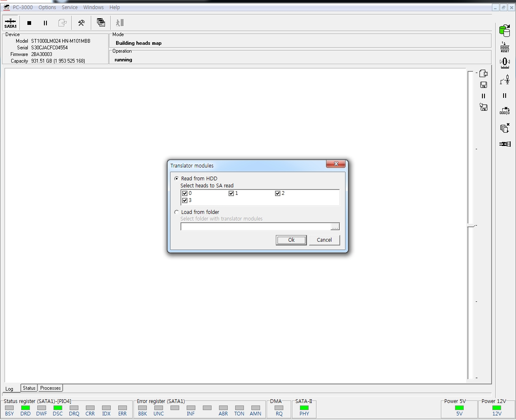Click the log settings document icon
Image resolution: width=516 pixels, height=420 pixels.
(x=483, y=73)
